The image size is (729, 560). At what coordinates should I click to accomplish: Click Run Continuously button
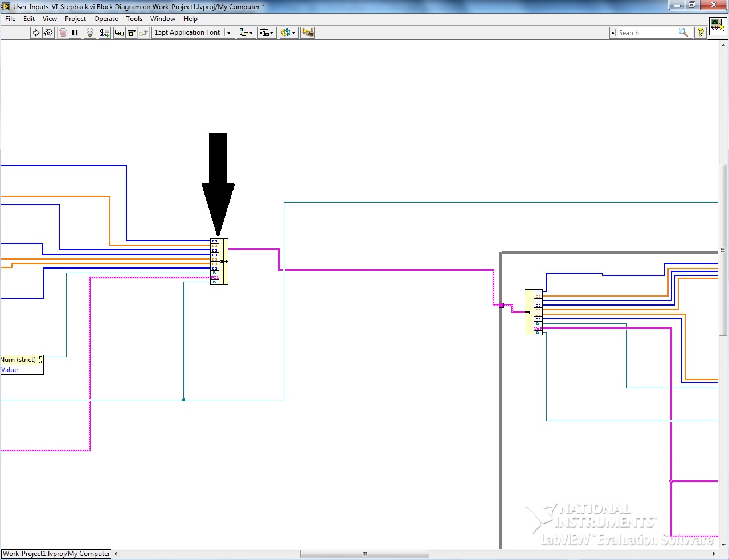[48, 32]
